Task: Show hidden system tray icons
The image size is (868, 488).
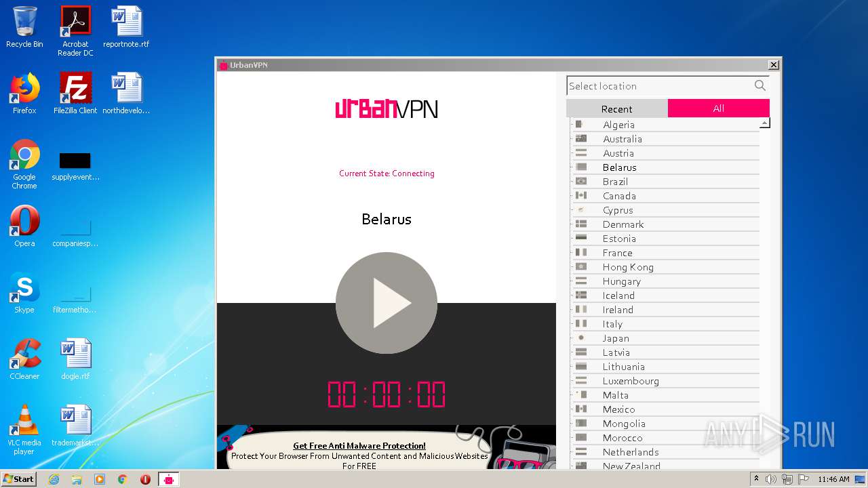Action: 757,479
